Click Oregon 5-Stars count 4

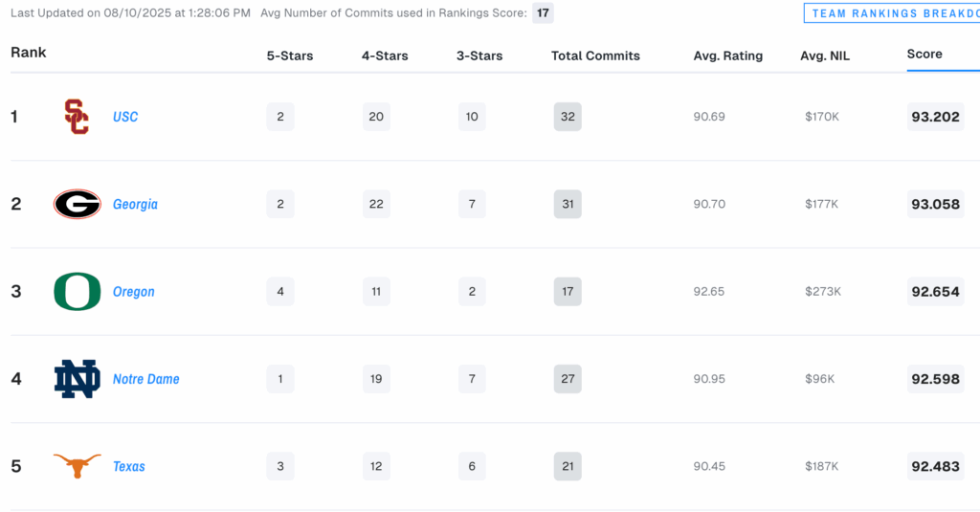[x=280, y=291]
